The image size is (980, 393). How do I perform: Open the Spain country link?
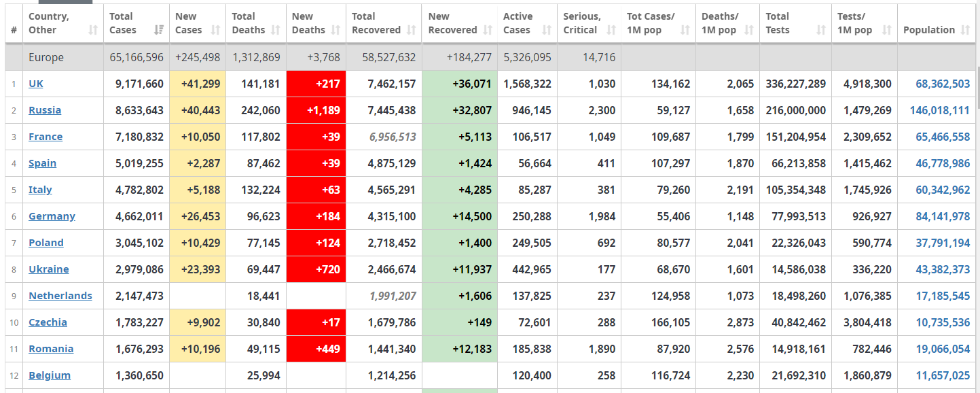tap(42, 163)
